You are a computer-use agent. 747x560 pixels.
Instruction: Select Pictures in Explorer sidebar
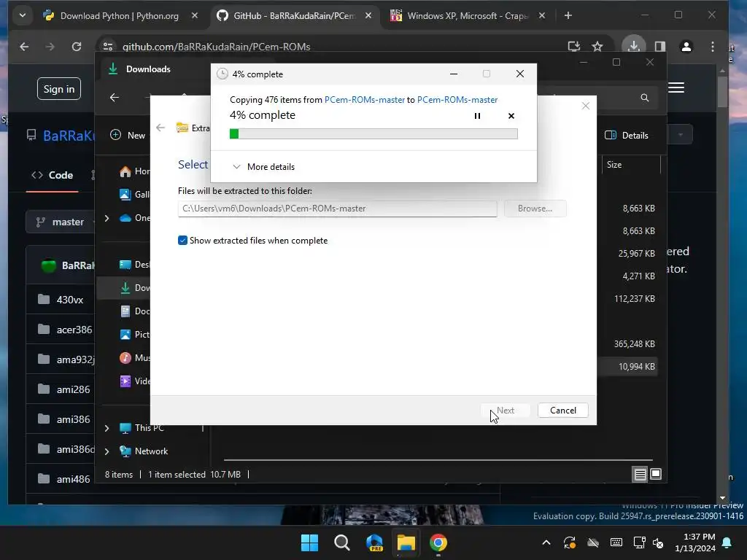tap(135, 335)
